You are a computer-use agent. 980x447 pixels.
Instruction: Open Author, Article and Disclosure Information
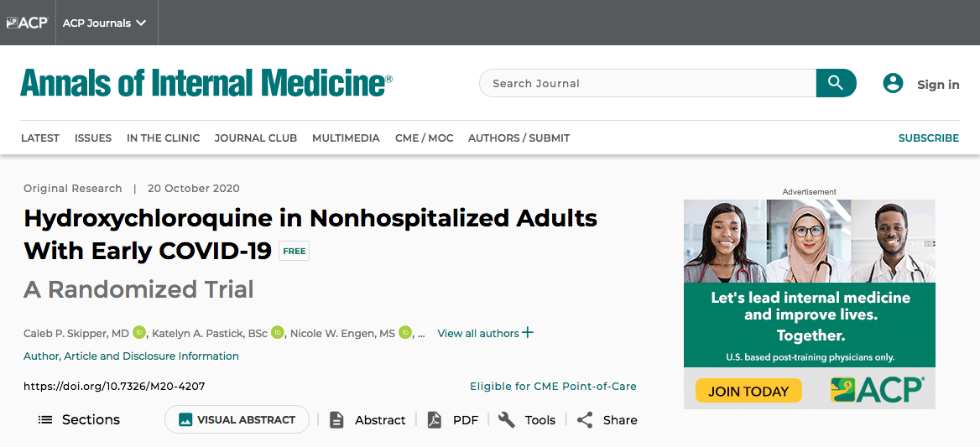point(131,356)
